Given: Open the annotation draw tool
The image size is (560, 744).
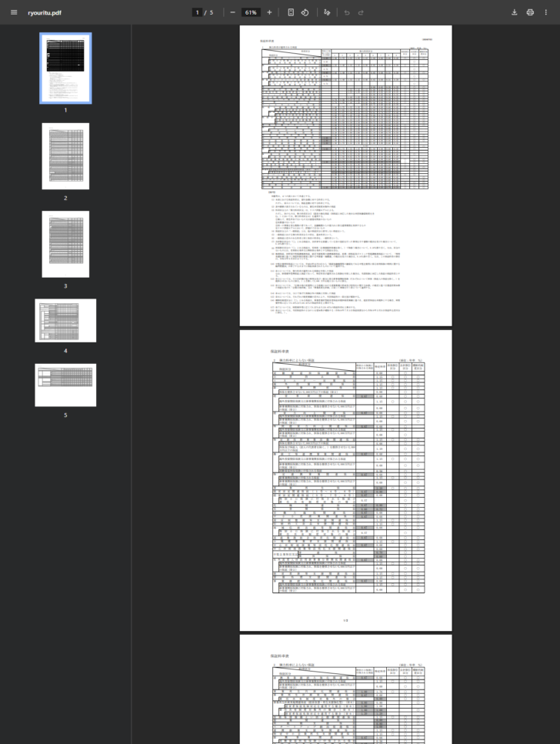Looking at the screenshot, I should [327, 12].
